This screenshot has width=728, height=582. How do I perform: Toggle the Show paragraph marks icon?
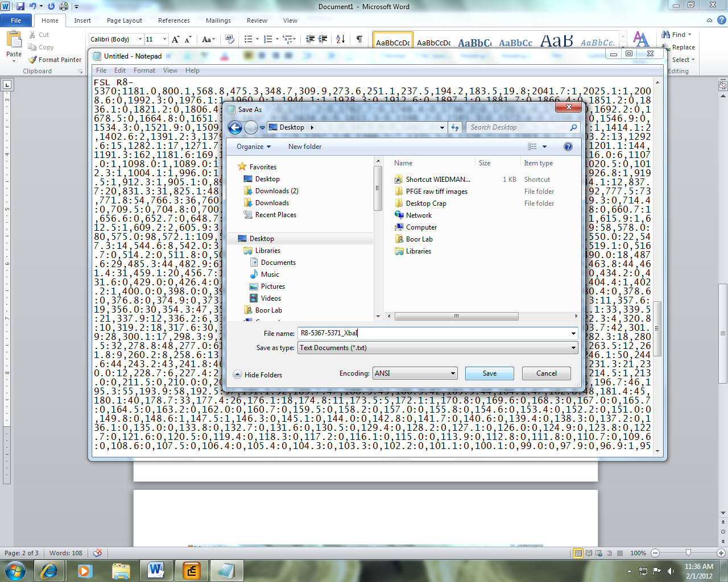359,39
